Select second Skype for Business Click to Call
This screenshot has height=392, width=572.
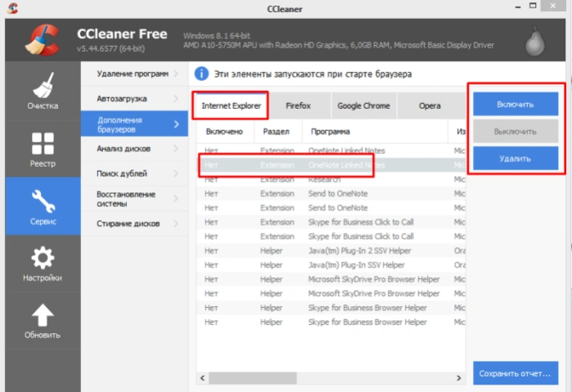[331, 237]
